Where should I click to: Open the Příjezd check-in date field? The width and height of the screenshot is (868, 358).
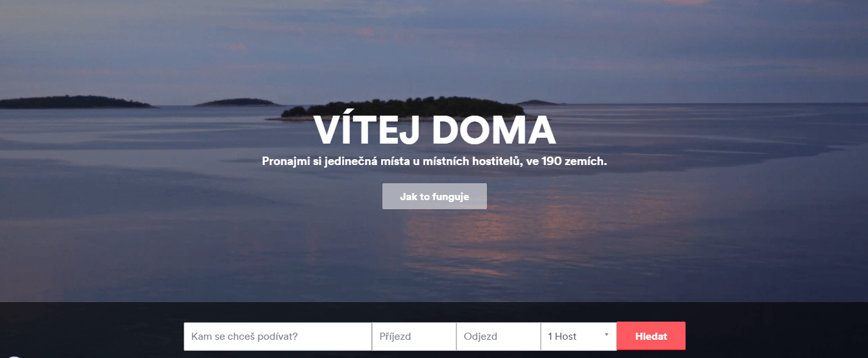click(x=414, y=337)
